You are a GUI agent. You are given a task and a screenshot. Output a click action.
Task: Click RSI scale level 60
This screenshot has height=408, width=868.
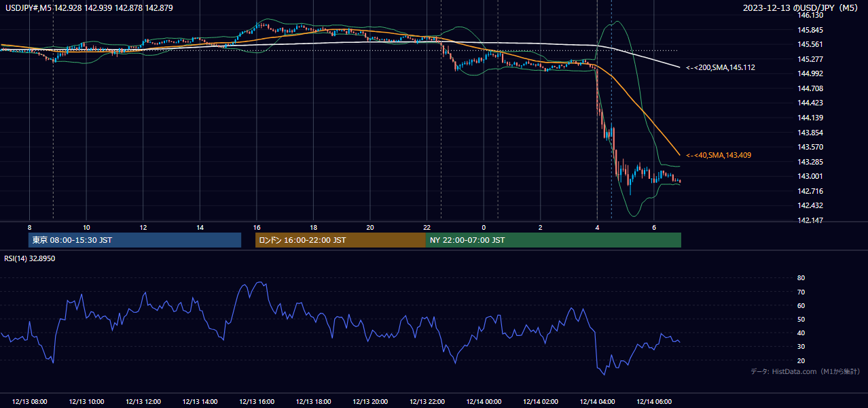point(801,305)
